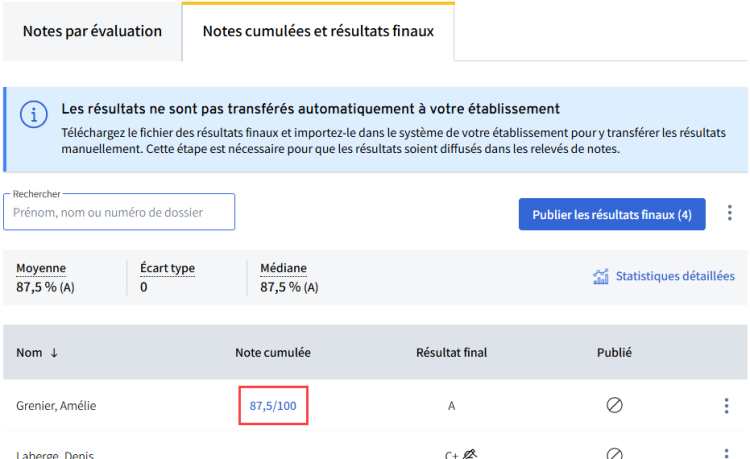Switch to Notes par évaluation tab
This screenshot has height=459, width=750.
[92, 31]
